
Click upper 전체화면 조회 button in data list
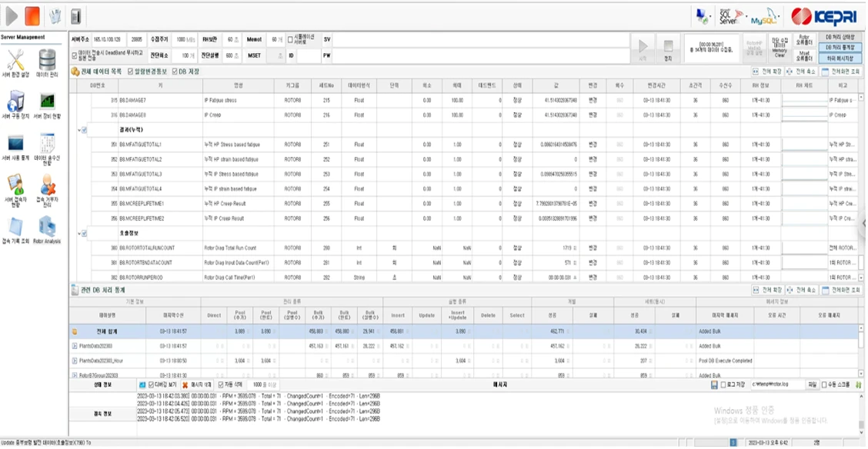840,72
